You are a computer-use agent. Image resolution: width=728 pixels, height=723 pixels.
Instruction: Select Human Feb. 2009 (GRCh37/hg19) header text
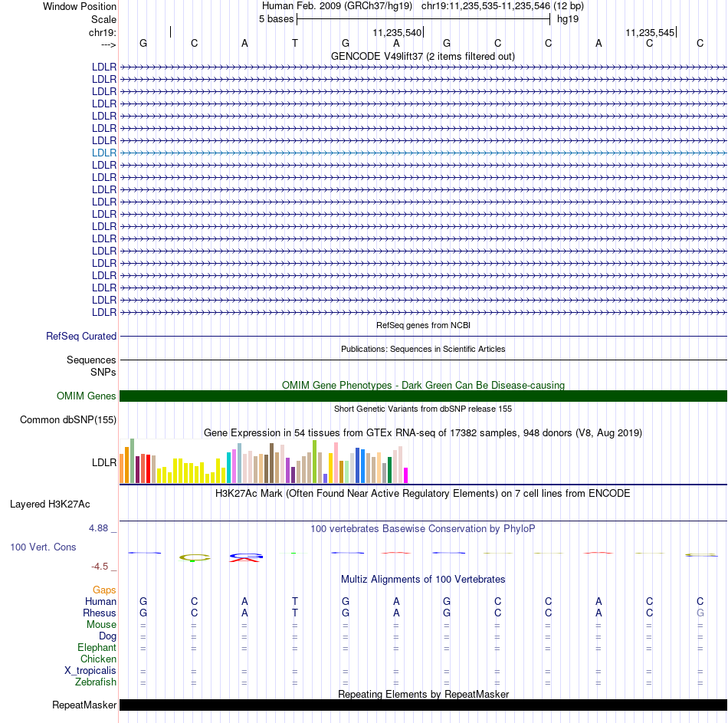click(x=337, y=6)
